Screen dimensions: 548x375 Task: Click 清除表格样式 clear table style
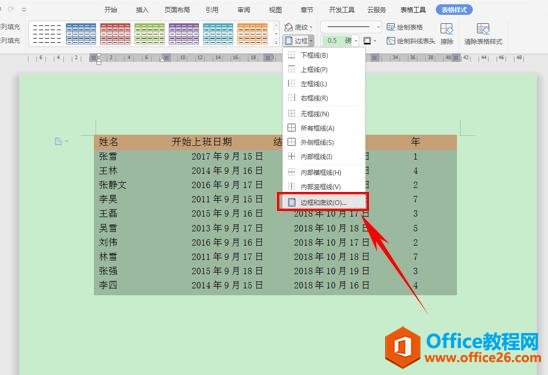[483, 34]
